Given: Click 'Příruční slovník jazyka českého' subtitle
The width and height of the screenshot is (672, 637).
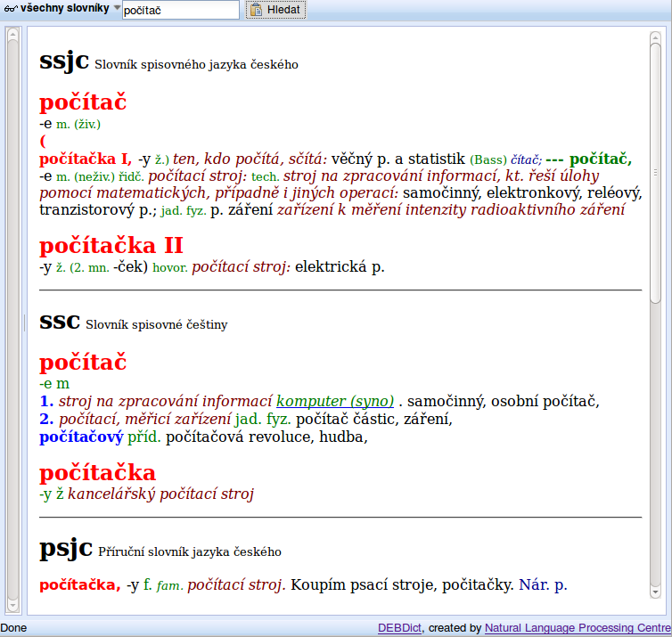Looking at the screenshot, I should (190, 551).
